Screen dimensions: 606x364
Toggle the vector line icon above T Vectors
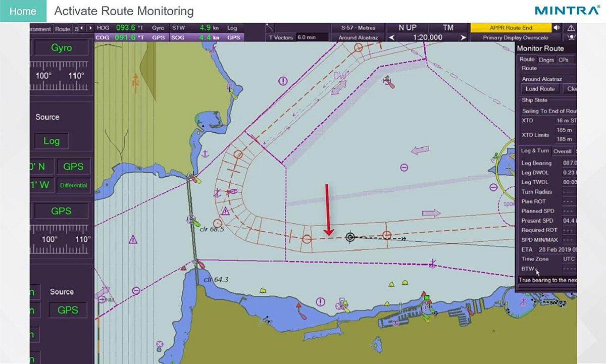pos(271,28)
